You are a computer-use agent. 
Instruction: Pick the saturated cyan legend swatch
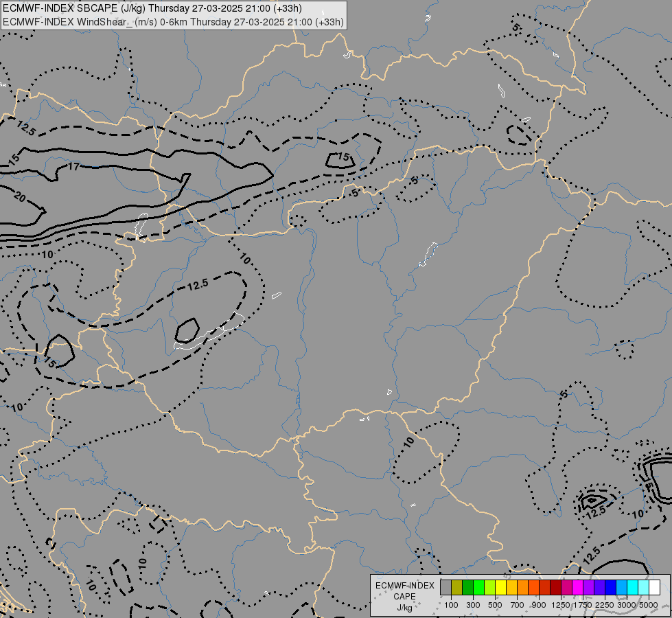click(633, 587)
